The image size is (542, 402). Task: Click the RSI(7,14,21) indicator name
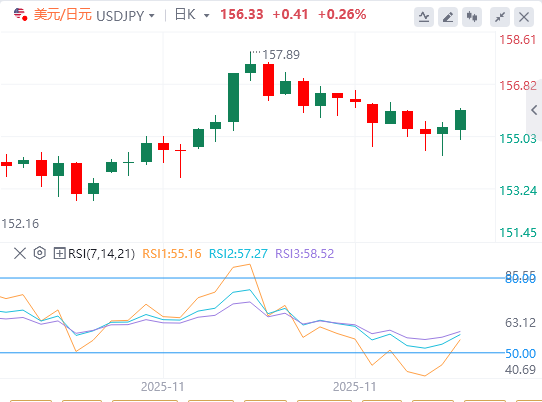pyautogui.click(x=102, y=254)
